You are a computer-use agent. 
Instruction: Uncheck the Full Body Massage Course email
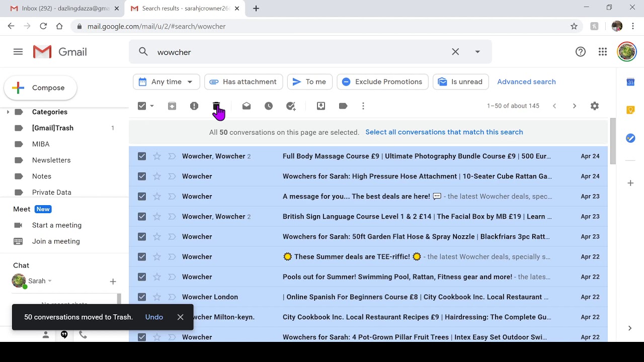142,156
